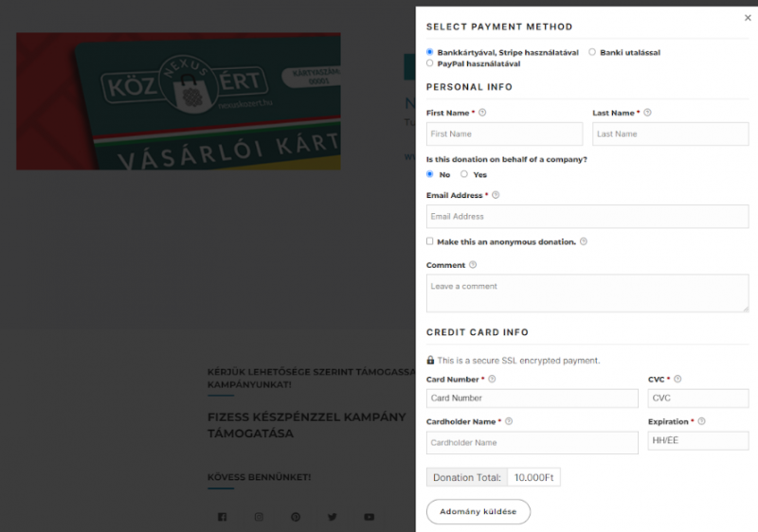Click the Adomány küldése button
758x532 pixels.
478,512
